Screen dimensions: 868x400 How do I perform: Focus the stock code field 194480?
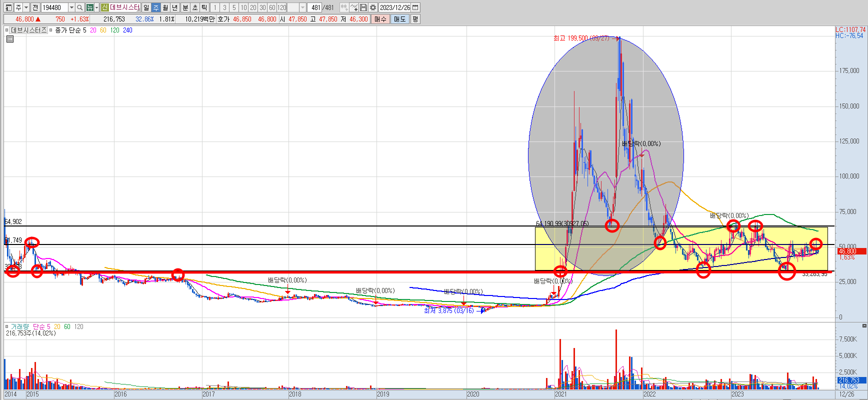pos(54,7)
